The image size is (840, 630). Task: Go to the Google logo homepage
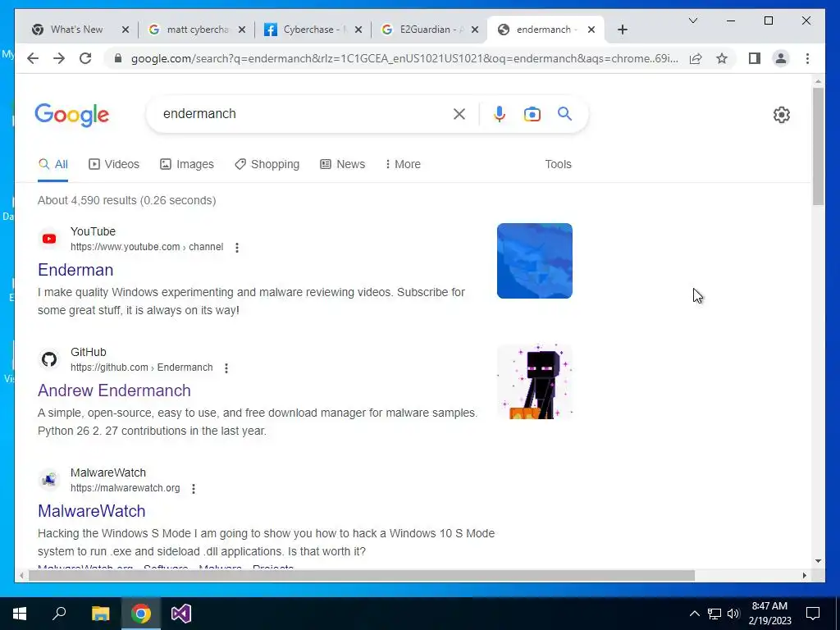(72, 115)
